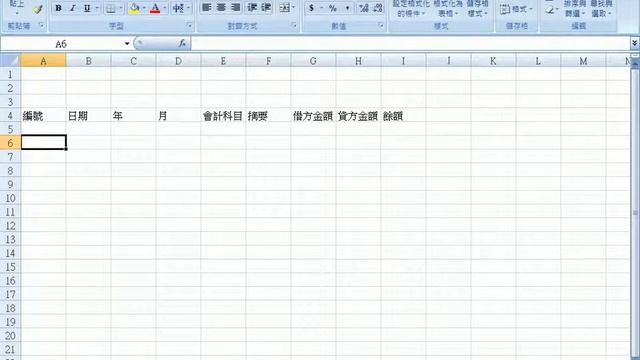Select column A header

pyautogui.click(x=43, y=61)
